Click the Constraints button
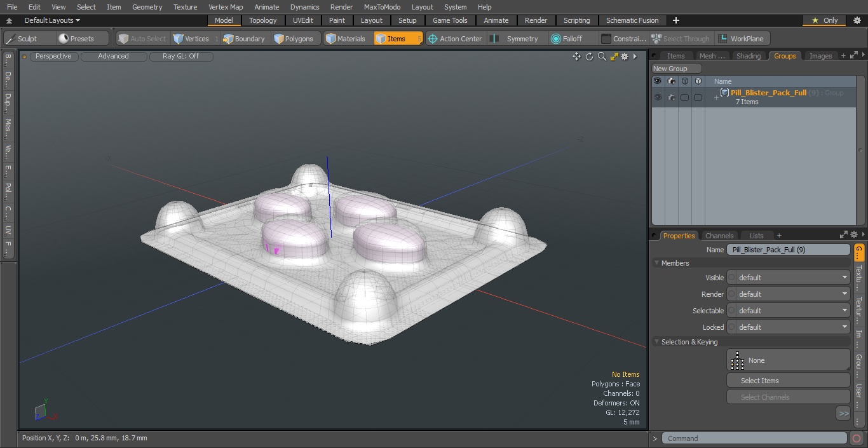868x448 pixels. point(623,39)
